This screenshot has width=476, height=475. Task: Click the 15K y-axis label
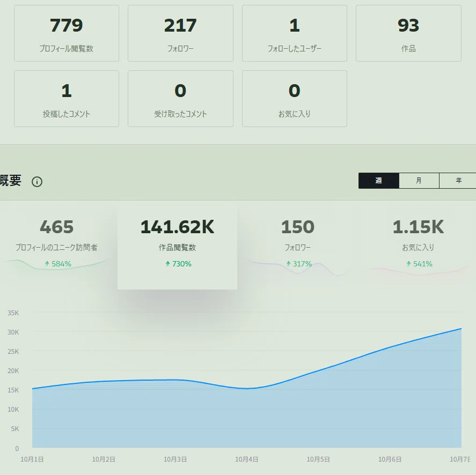point(13,390)
